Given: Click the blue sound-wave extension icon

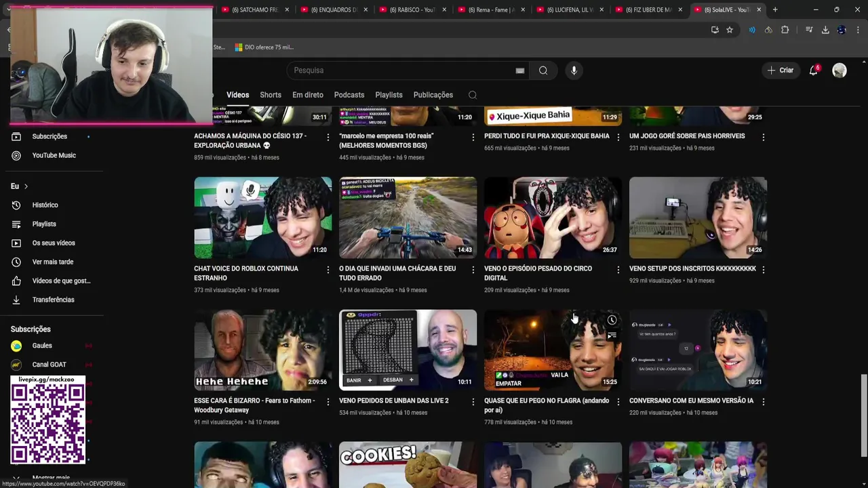Looking at the screenshot, I should (752, 30).
